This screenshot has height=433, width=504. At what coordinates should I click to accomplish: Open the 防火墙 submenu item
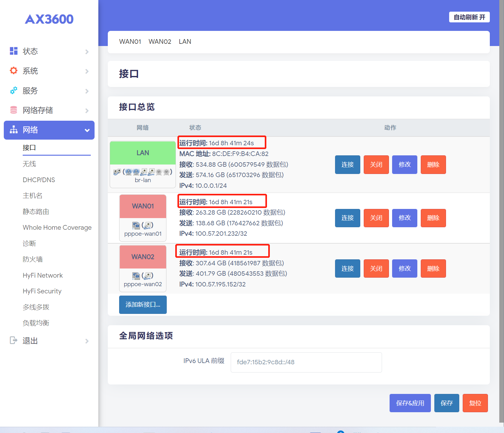[33, 259]
